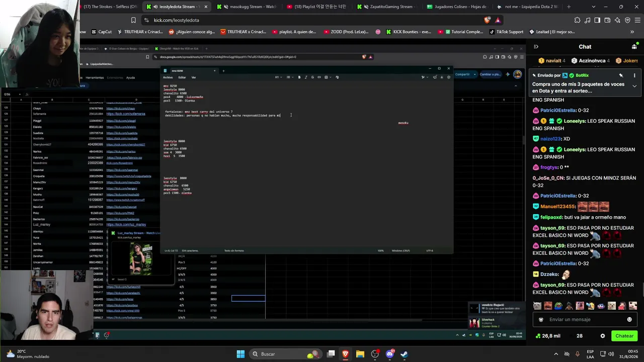
Task: Click the Chatear send button
Action: 624,336
